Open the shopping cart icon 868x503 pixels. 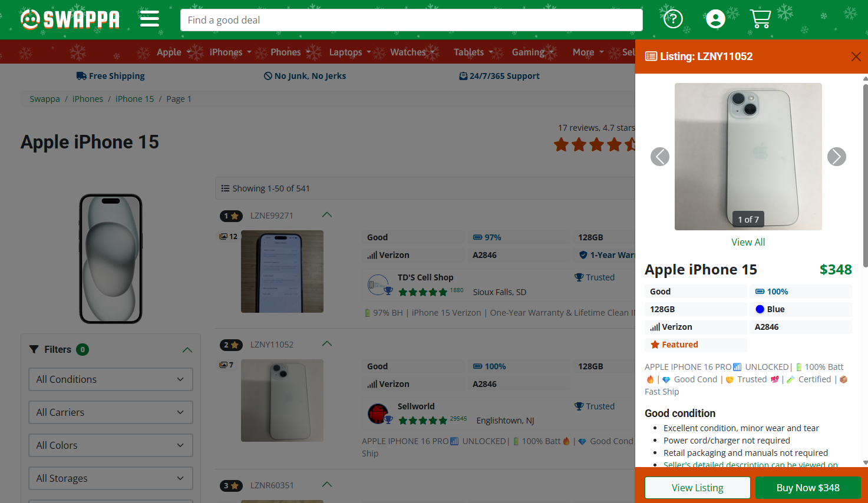click(x=760, y=19)
